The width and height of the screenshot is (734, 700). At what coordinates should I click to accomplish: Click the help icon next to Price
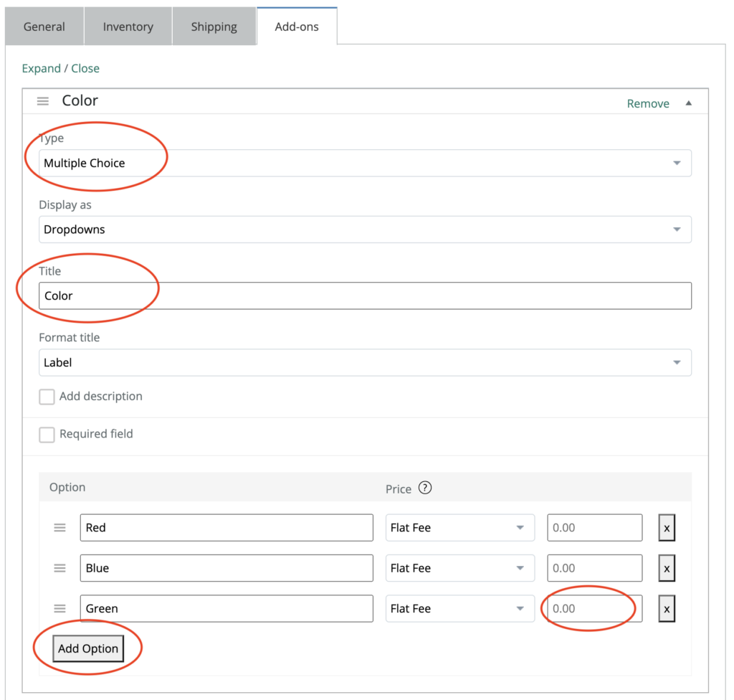[x=425, y=488]
